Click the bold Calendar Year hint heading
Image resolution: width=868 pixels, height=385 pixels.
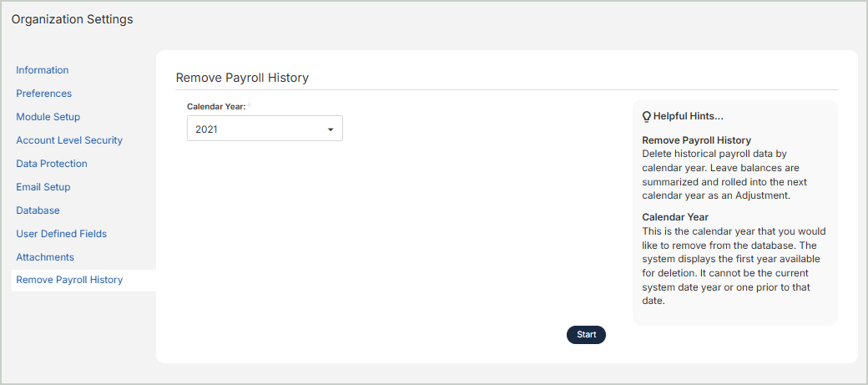click(675, 217)
